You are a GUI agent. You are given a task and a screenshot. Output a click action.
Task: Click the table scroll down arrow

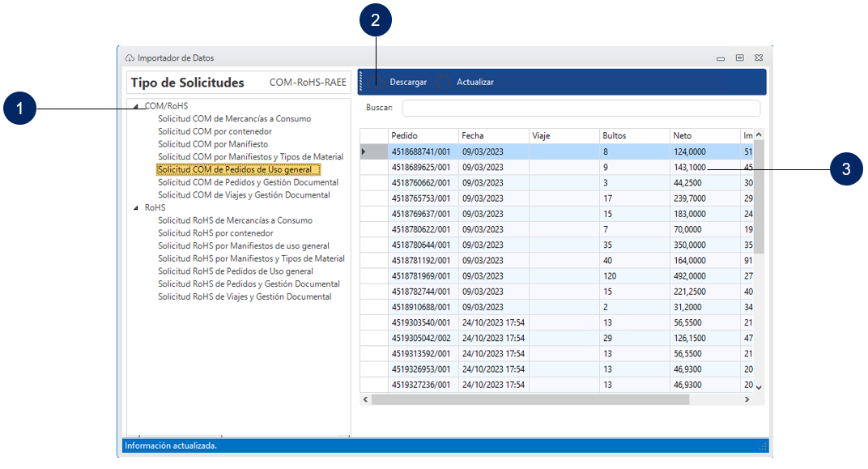tap(759, 387)
